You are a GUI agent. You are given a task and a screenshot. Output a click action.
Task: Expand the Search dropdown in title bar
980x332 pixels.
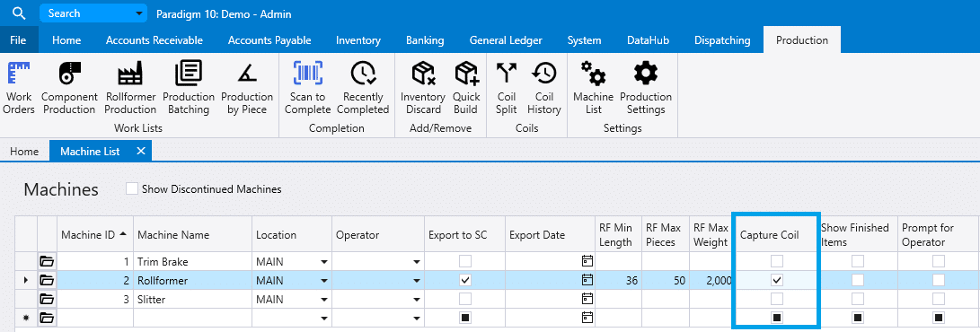pyautogui.click(x=138, y=13)
